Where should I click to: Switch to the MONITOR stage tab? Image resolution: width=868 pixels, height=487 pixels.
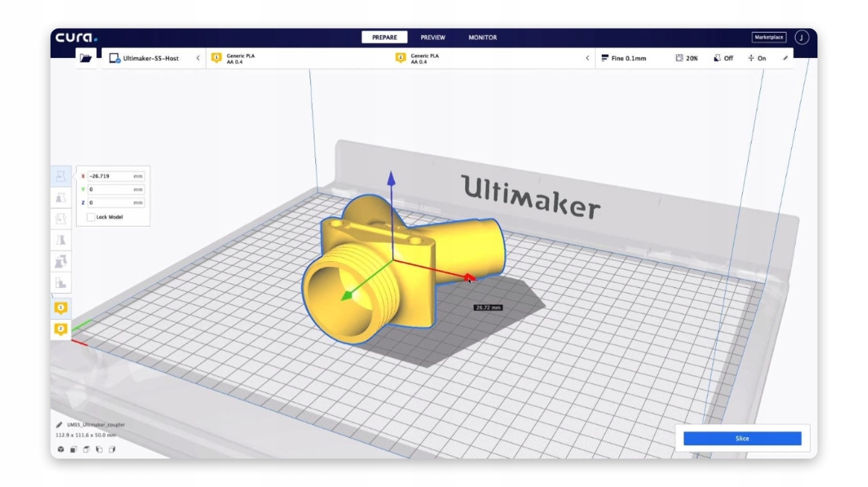(482, 38)
